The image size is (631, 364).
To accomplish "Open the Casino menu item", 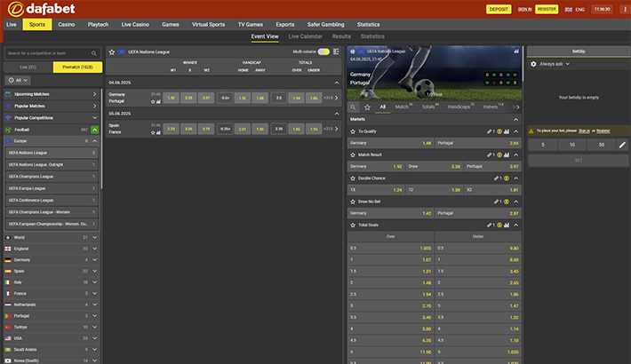I will pyautogui.click(x=67, y=25).
